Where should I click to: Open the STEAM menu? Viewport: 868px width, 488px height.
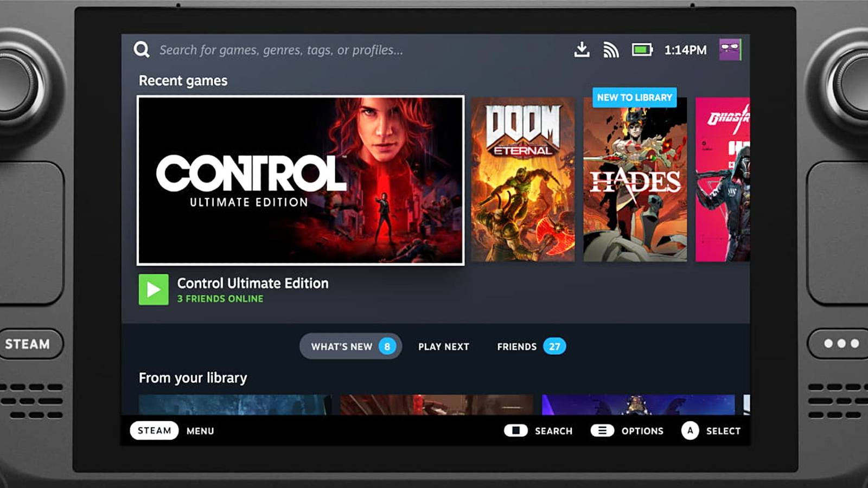click(155, 431)
